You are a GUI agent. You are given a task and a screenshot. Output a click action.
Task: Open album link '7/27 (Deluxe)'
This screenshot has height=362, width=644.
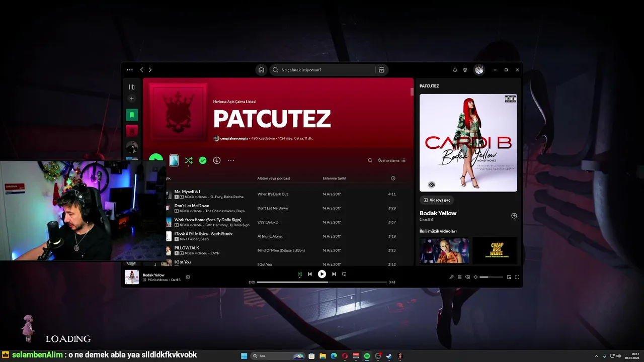(x=268, y=222)
